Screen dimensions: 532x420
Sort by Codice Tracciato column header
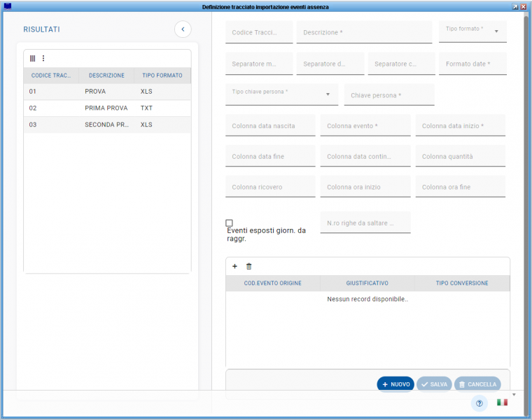pos(50,76)
